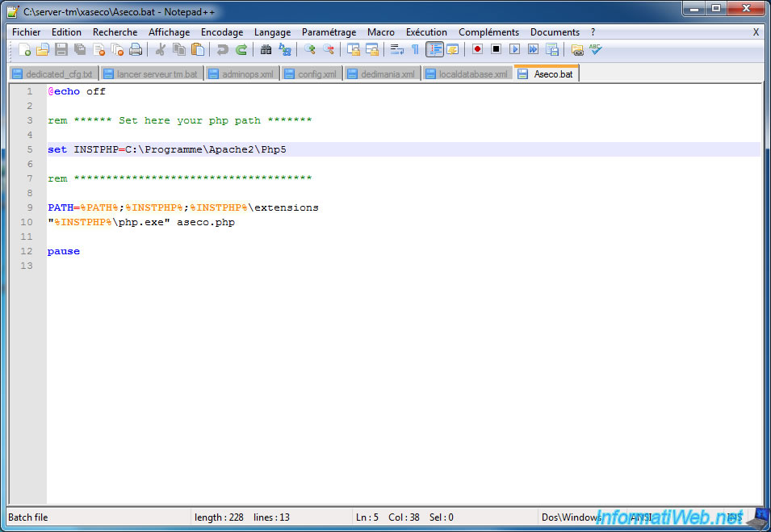Open the Find dialog

[x=266, y=49]
